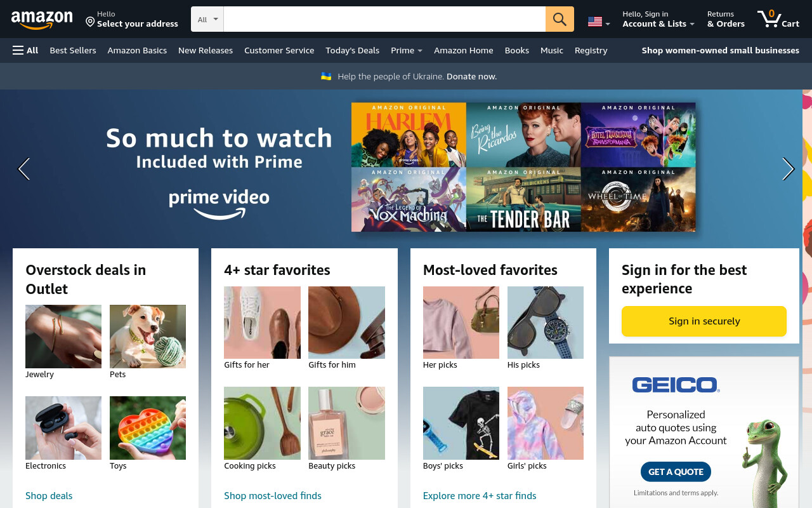Open Today's Deals from the navigation bar

352,50
